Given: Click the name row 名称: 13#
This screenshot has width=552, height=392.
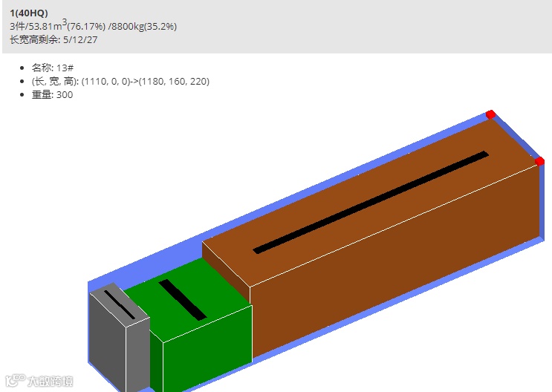Looking at the screenshot, I should (53, 68).
